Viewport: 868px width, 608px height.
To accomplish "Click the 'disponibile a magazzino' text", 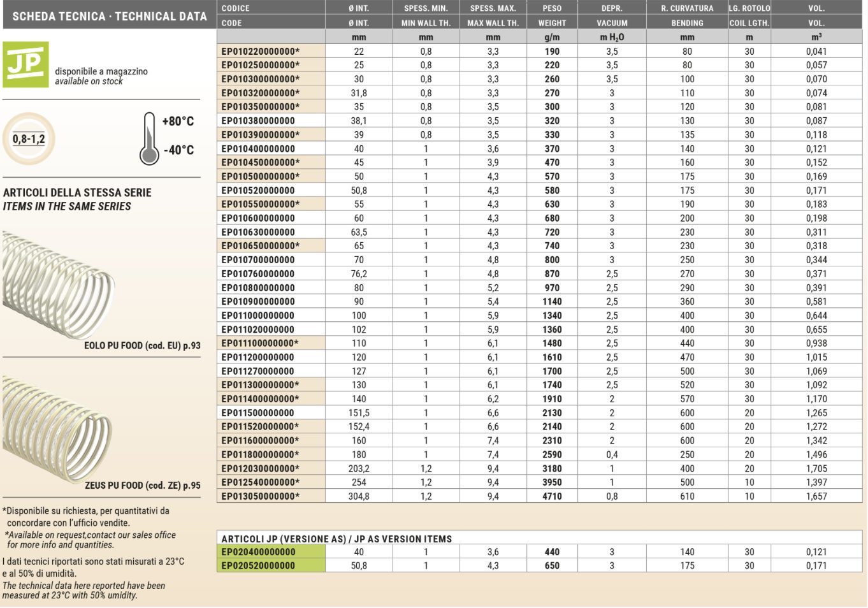I will (101, 71).
